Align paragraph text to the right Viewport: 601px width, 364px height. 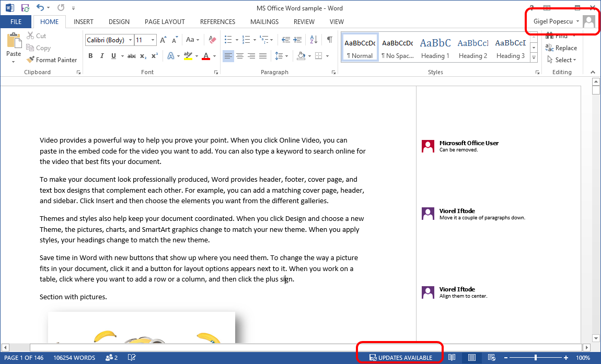click(251, 56)
